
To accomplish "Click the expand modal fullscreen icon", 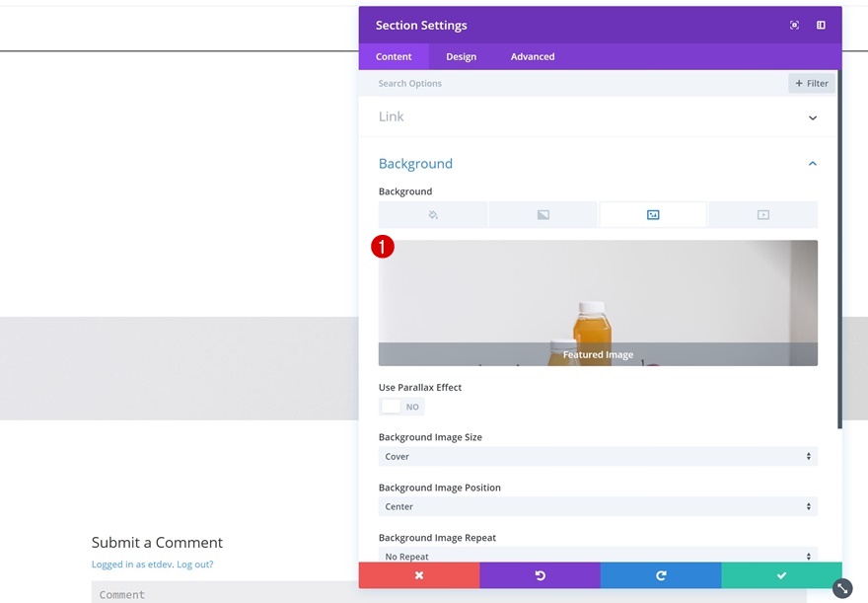I will pyautogui.click(x=794, y=25).
